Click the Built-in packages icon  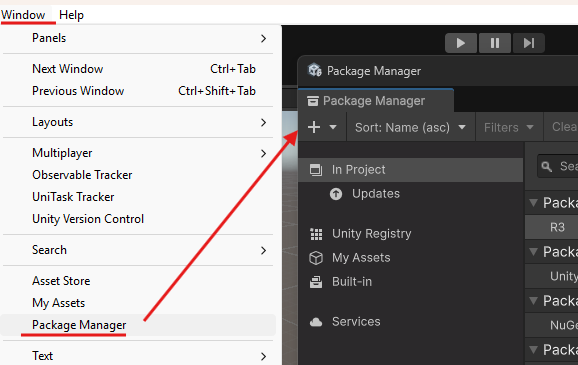click(x=316, y=282)
